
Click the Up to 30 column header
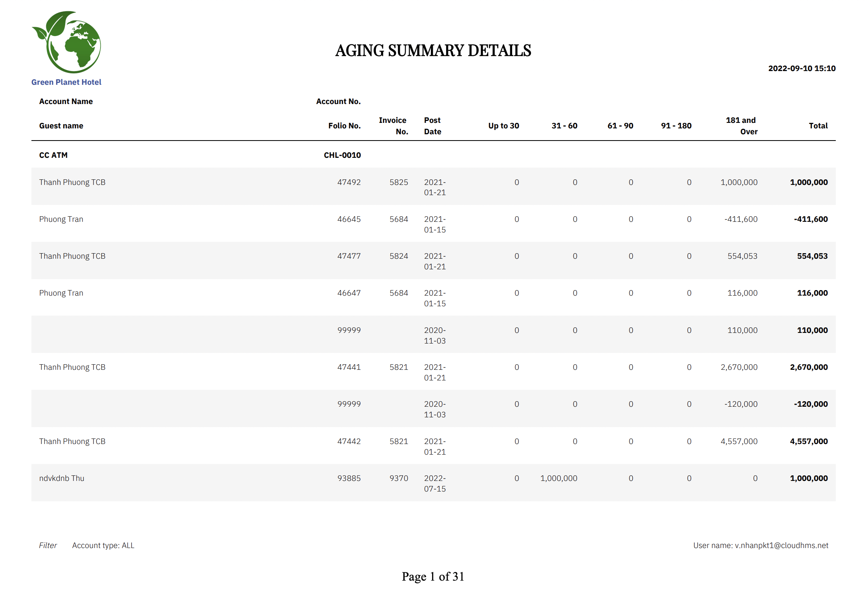coord(503,126)
